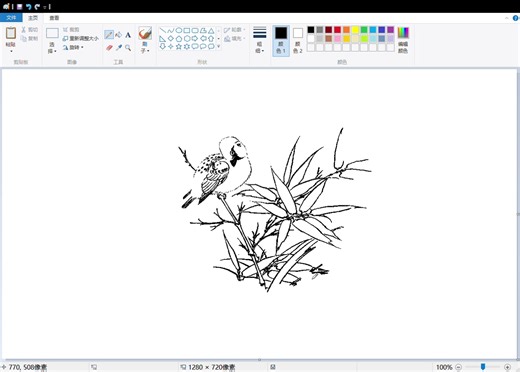This screenshot has width=520, height=372.
Task: Pick the Down arrow shape
Action: (x=163, y=46)
